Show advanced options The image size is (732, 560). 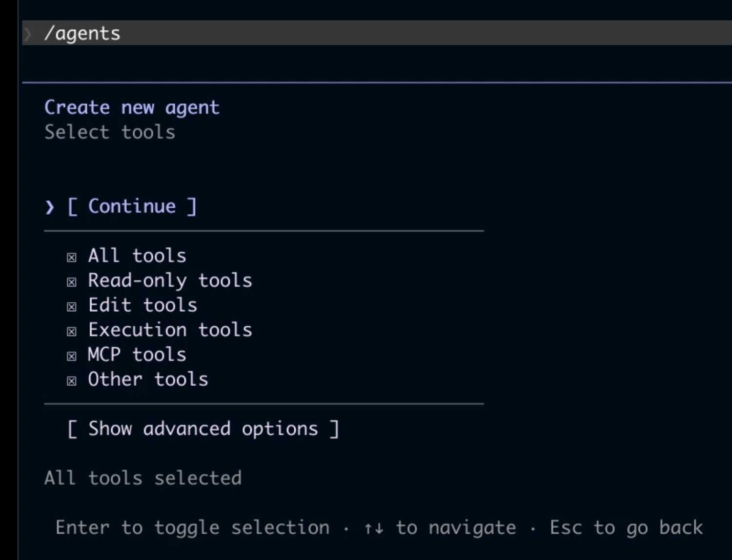click(x=203, y=429)
